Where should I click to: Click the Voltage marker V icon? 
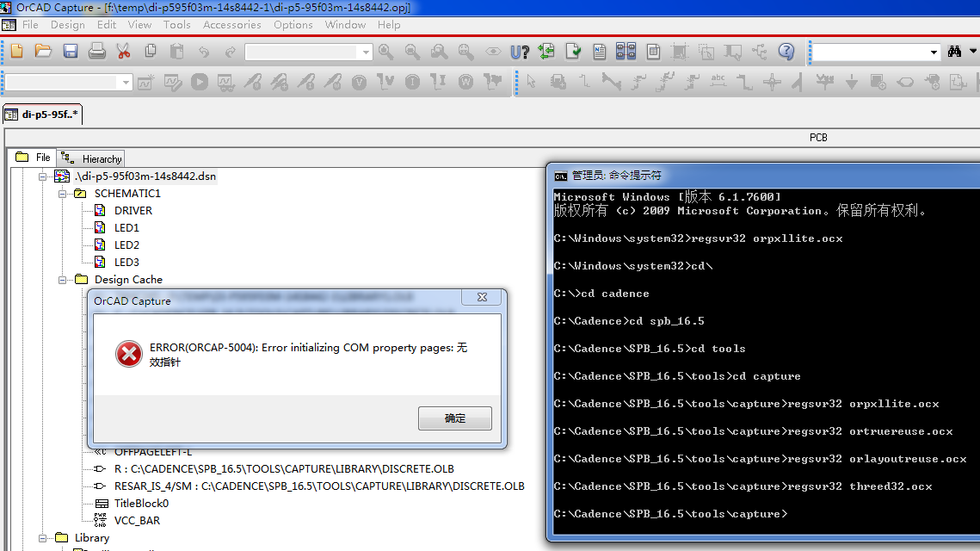point(359,82)
